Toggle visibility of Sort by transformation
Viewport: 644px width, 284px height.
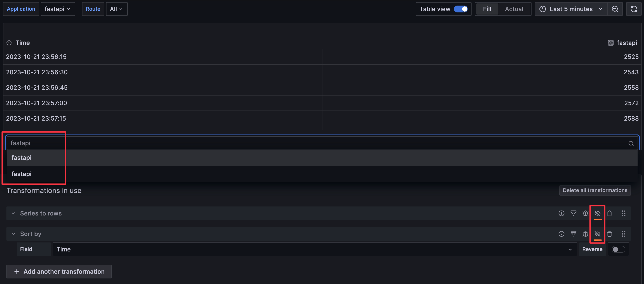pyautogui.click(x=597, y=234)
